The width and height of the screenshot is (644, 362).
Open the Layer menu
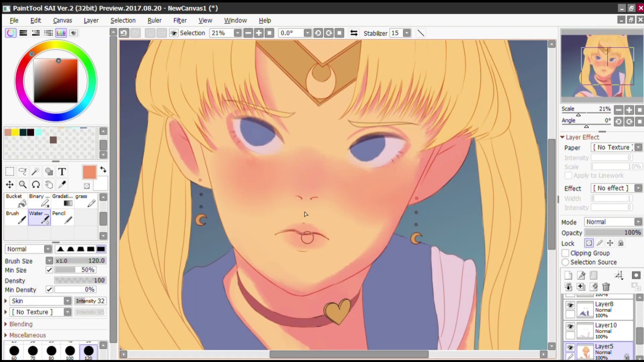[x=91, y=21]
